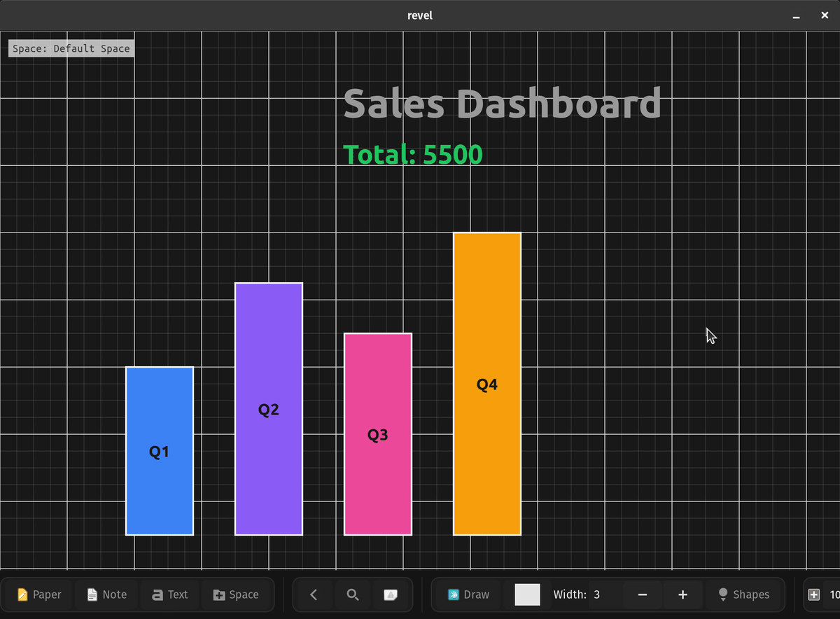Image resolution: width=840 pixels, height=619 pixels.
Task: Click the toolbar icon right of search
Action: click(391, 594)
